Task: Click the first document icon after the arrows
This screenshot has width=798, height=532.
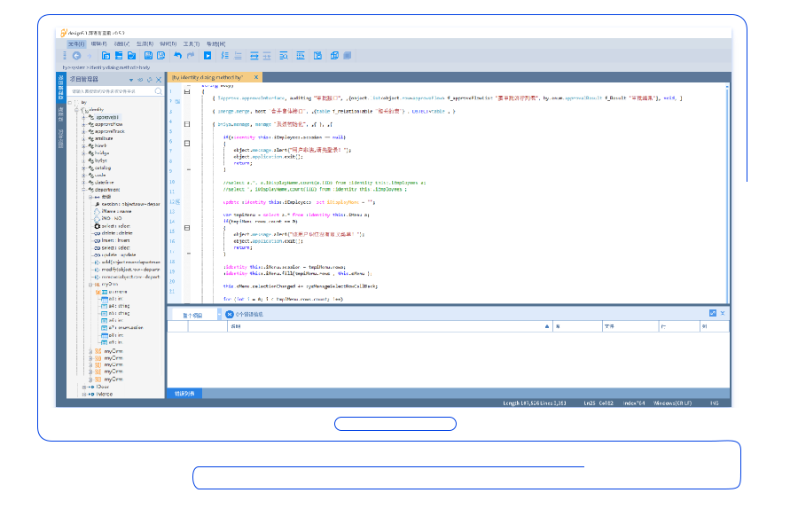Action: tap(106, 56)
